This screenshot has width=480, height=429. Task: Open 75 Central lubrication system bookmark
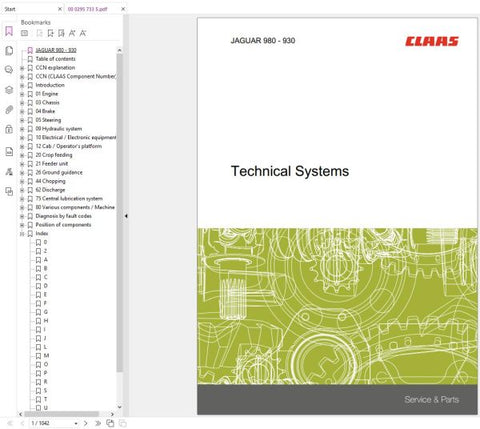[x=69, y=198]
